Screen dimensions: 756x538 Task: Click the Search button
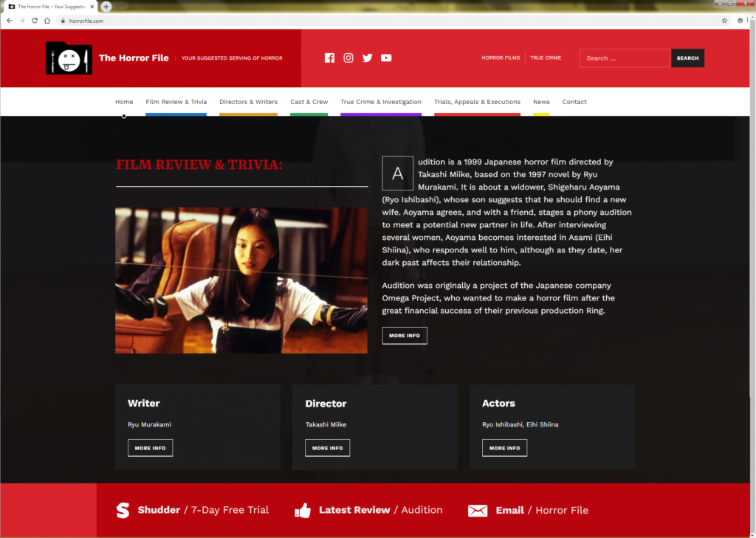pyautogui.click(x=687, y=58)
